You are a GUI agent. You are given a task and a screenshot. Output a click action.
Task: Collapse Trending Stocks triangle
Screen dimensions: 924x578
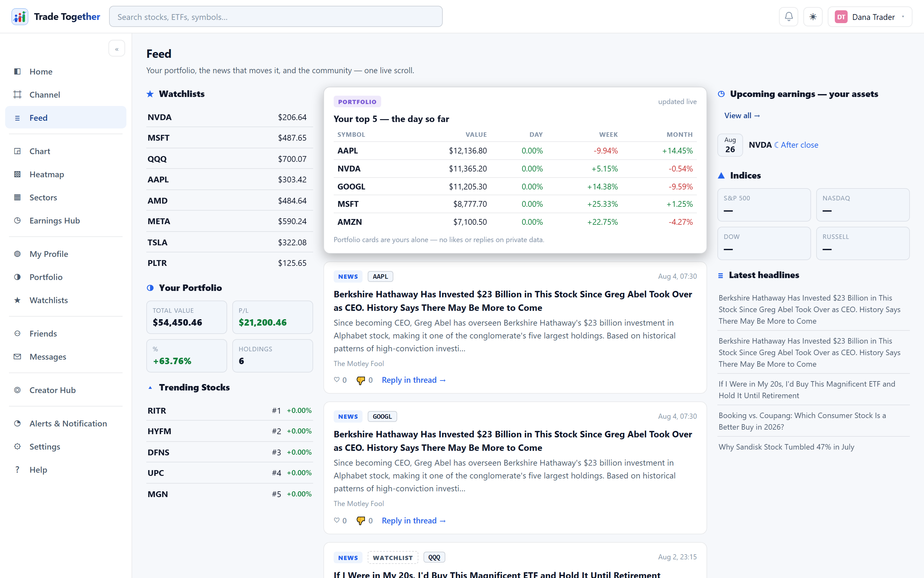150,388
